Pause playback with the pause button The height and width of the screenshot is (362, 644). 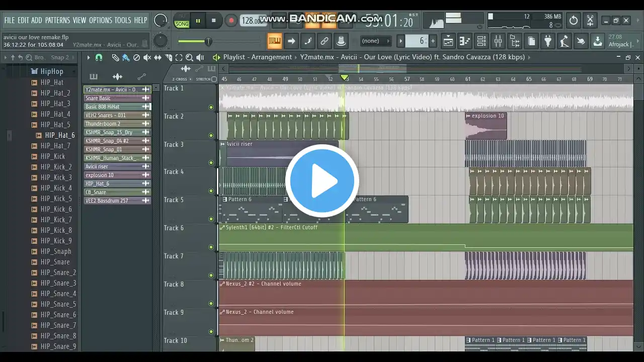(198, 21)
